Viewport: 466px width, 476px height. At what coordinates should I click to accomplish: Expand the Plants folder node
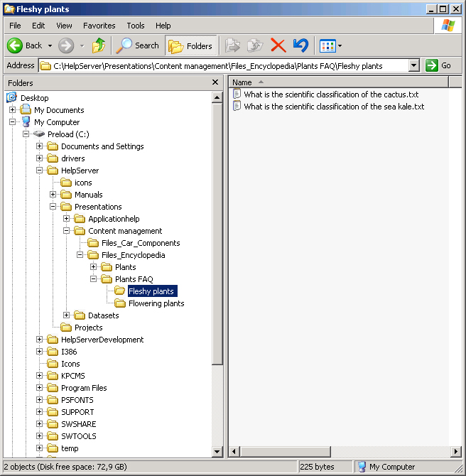93,267
